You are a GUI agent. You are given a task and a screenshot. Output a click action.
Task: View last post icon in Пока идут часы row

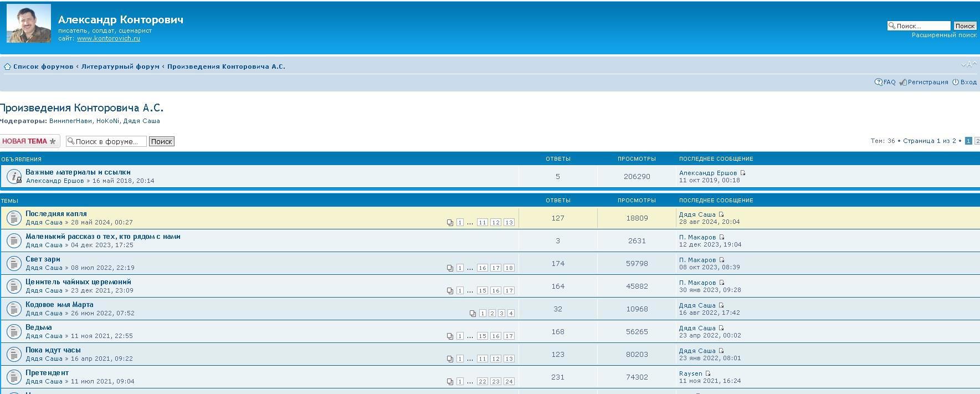click(x=721, y=351)
